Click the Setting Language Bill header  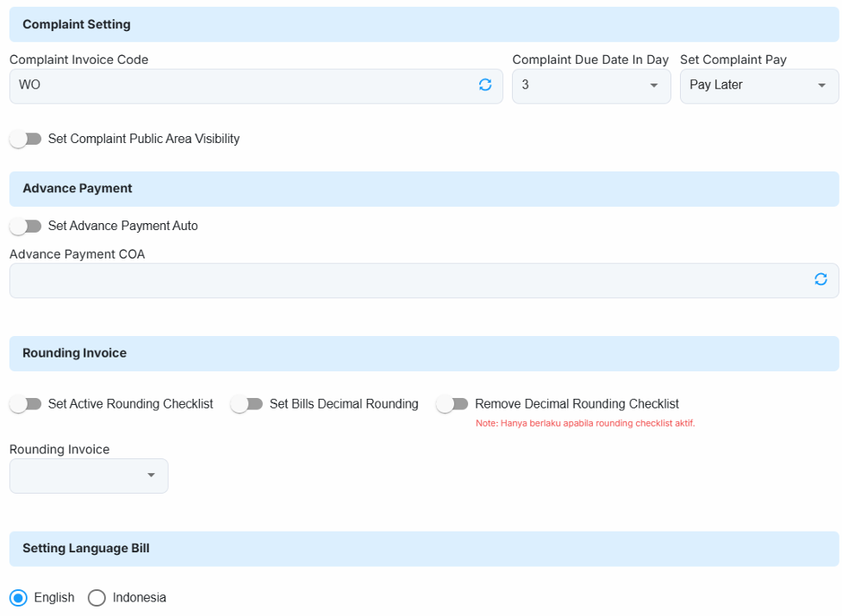pyautogui.click(x=424, y=549)
